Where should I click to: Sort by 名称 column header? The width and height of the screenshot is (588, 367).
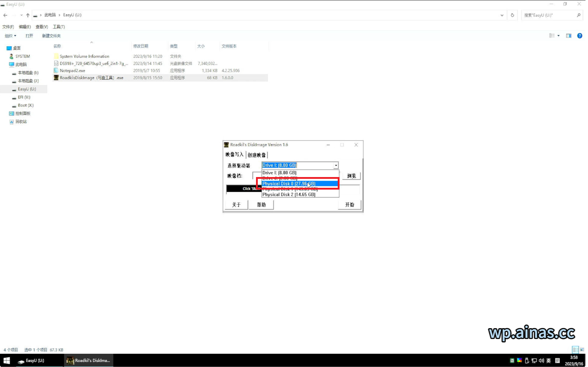click(92, 46)
